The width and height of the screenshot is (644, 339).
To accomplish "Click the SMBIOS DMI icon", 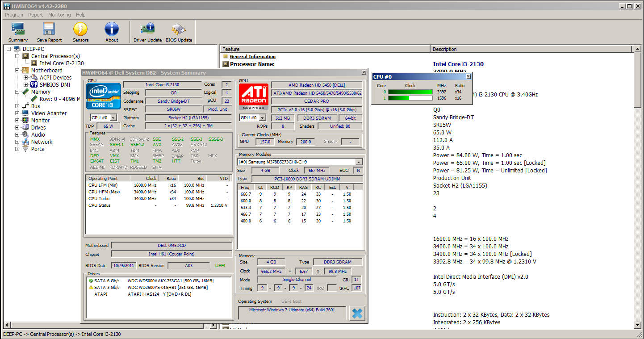I will tap(34, 85).
